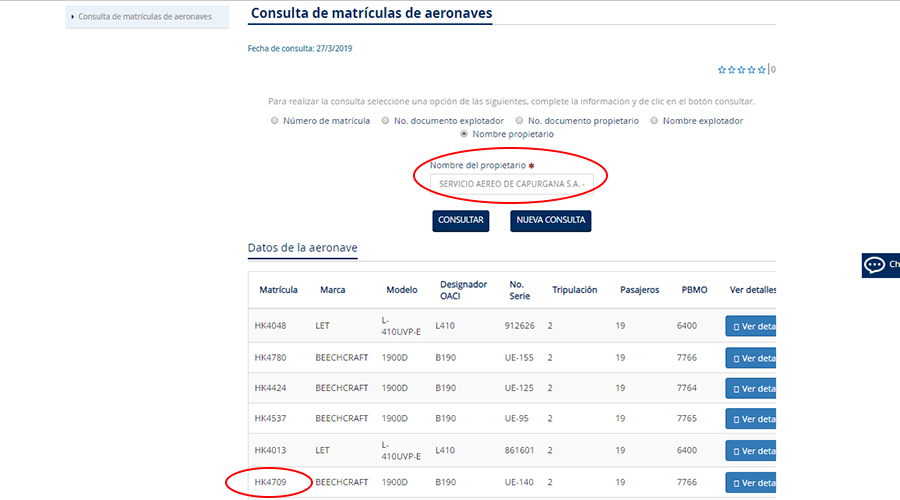
Task: Click Fecha de consulta date text
Action: click(x=300, y=49)
